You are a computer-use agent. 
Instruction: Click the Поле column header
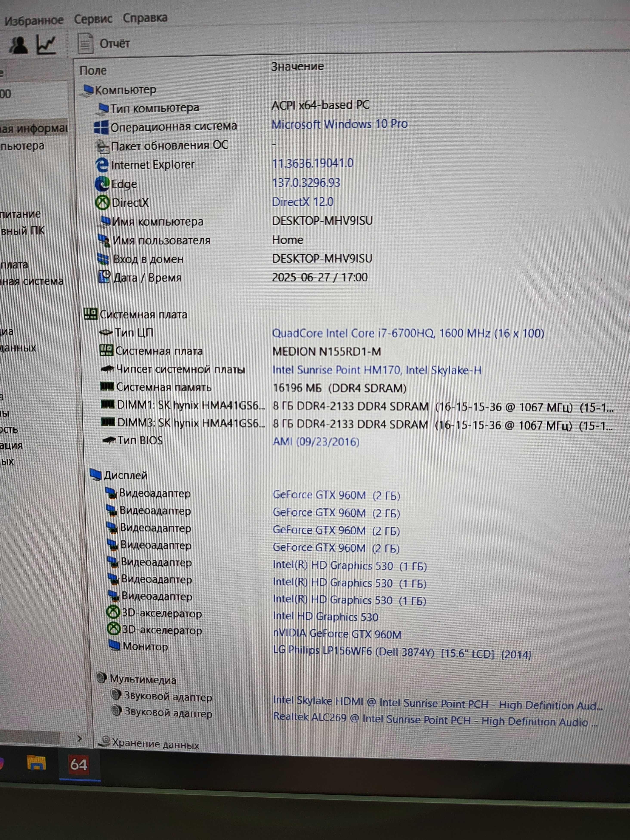[x=93, y=70]
